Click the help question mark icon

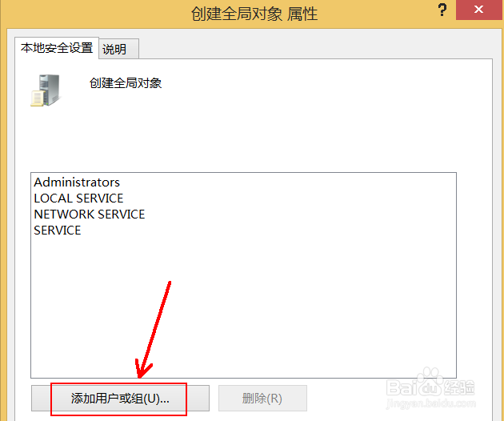coord(442,10)
